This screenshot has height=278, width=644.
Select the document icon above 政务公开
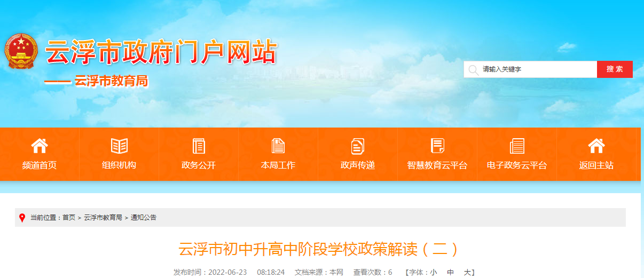(x=199, y=146)
